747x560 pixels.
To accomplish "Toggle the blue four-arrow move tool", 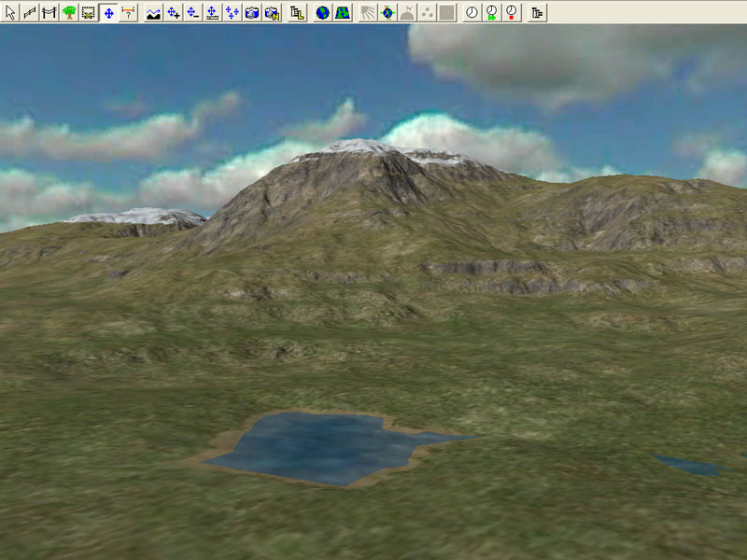I will (x=108, y=13).
